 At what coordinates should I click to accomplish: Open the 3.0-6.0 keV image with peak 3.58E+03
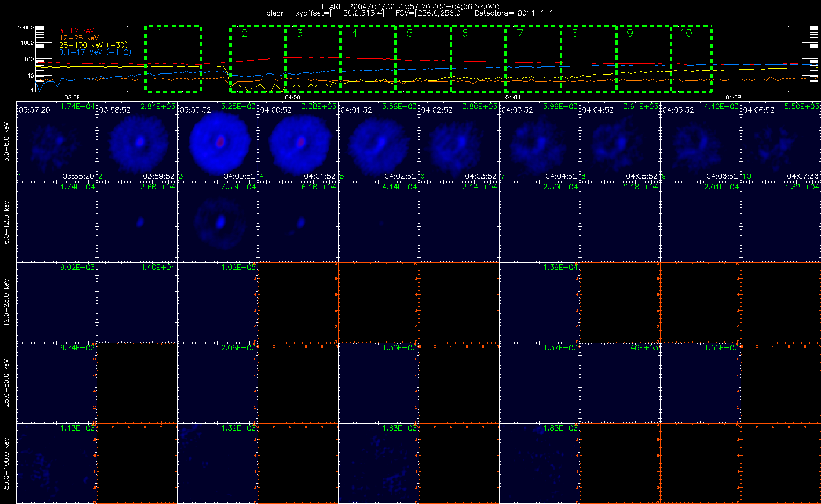[378, 141]
